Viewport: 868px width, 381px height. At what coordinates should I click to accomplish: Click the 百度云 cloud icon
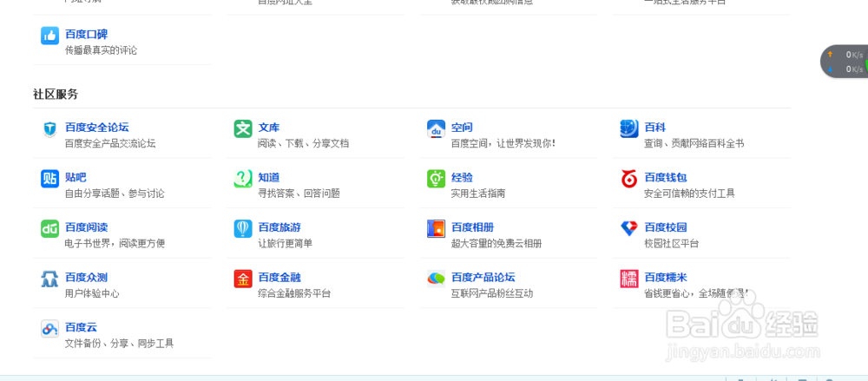(49, 328)
